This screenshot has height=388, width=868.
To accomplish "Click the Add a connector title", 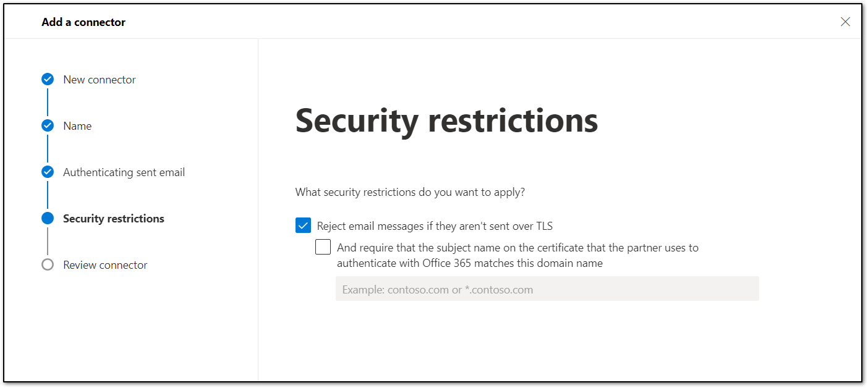I will point(83,21).
